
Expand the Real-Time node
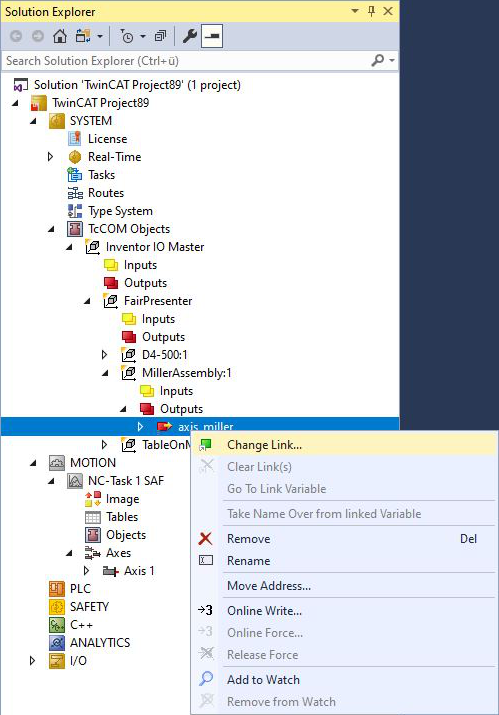(51, 157)
